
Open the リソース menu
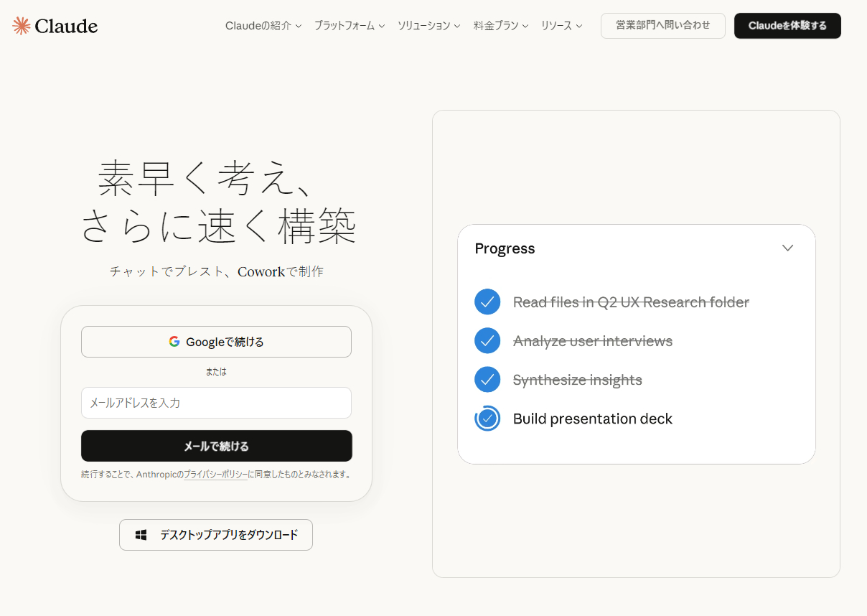point(561,26)
